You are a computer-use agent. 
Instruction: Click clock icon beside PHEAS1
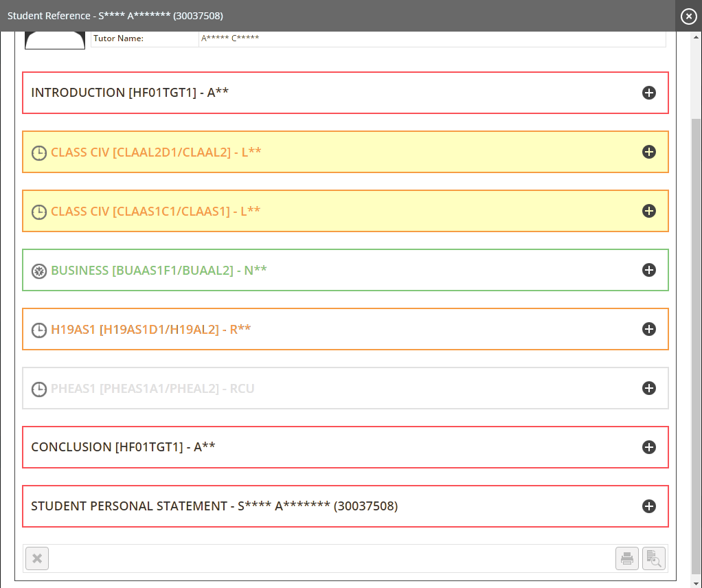39,389
